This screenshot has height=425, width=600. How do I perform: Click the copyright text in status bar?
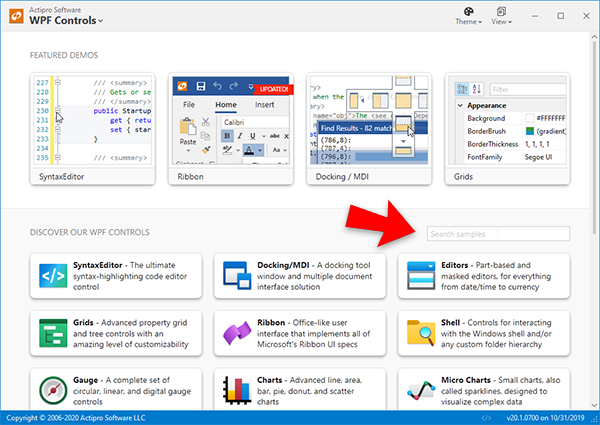point(76,418)
